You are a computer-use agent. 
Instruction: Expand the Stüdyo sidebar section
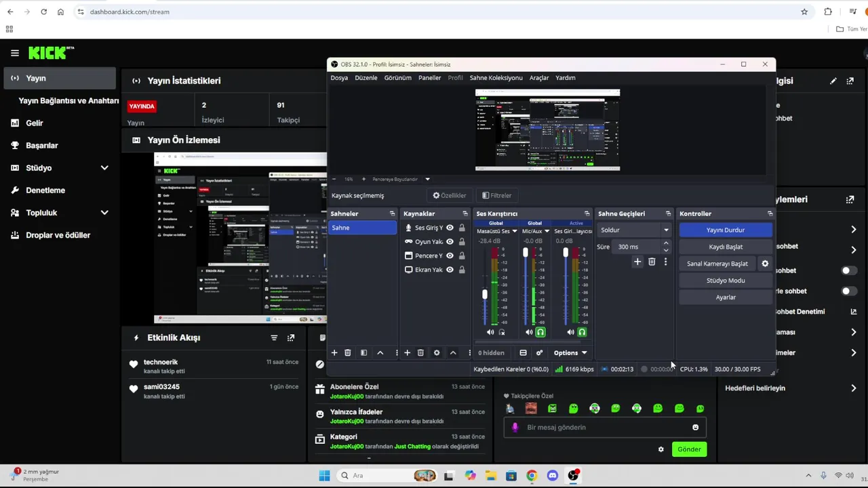pos(104,167)
